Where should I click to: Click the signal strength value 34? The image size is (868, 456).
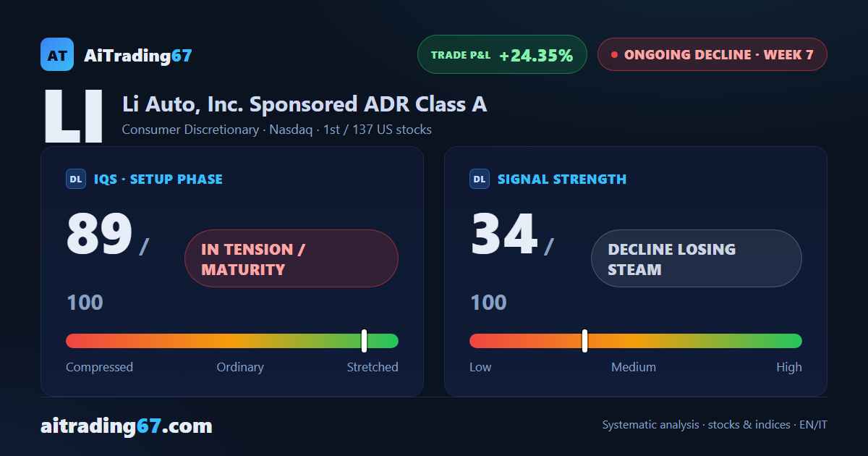coord(503,234)
